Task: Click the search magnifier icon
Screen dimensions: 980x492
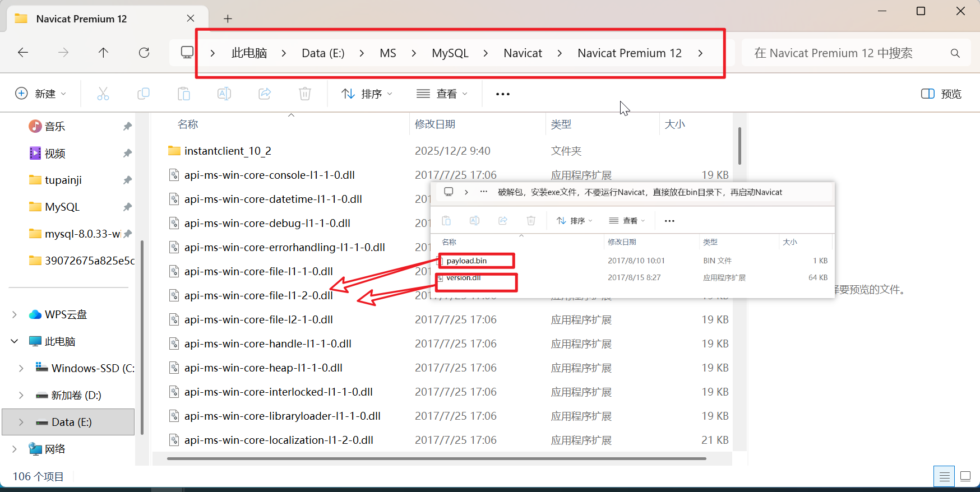Action: pyautogui.click(x=955, y=53)
